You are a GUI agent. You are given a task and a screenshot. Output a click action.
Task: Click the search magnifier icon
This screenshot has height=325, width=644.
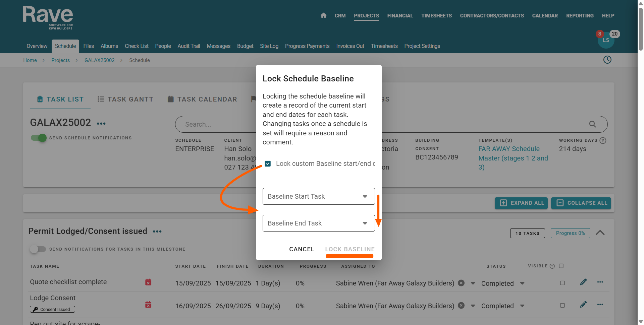592,124
